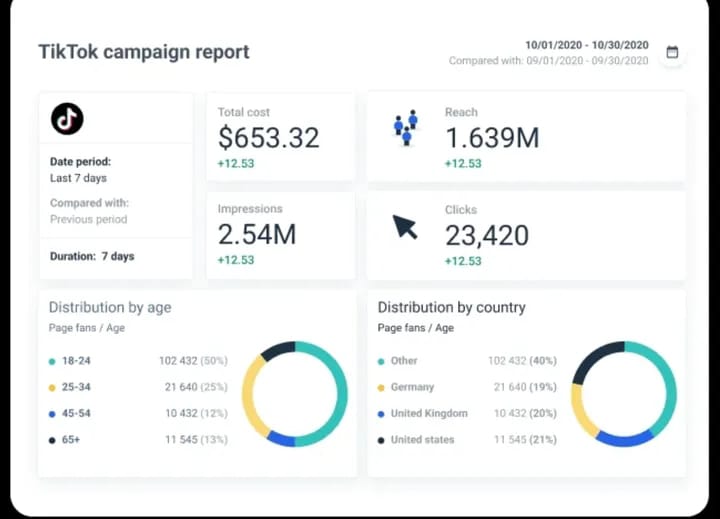Click the 21 640 (25%) age value
This screenshot has height=519, width=720.
(196, 387)
